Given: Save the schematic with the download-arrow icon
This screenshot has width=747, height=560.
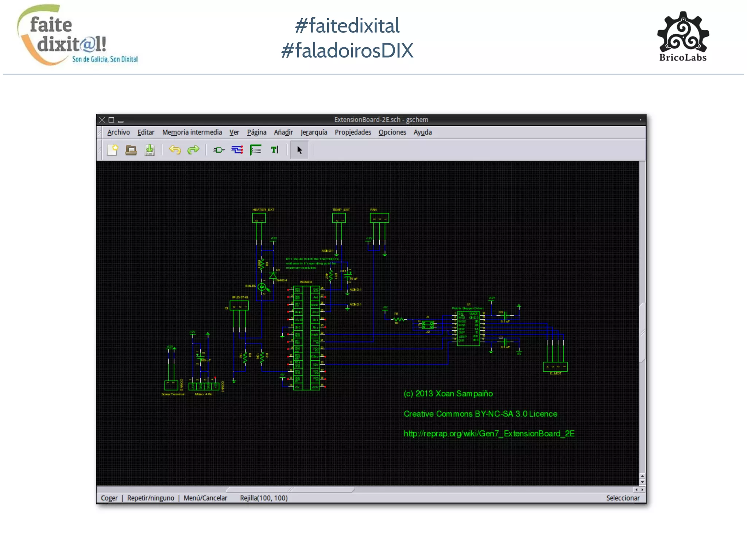Looking at the screenshot, I should point(150,150).
